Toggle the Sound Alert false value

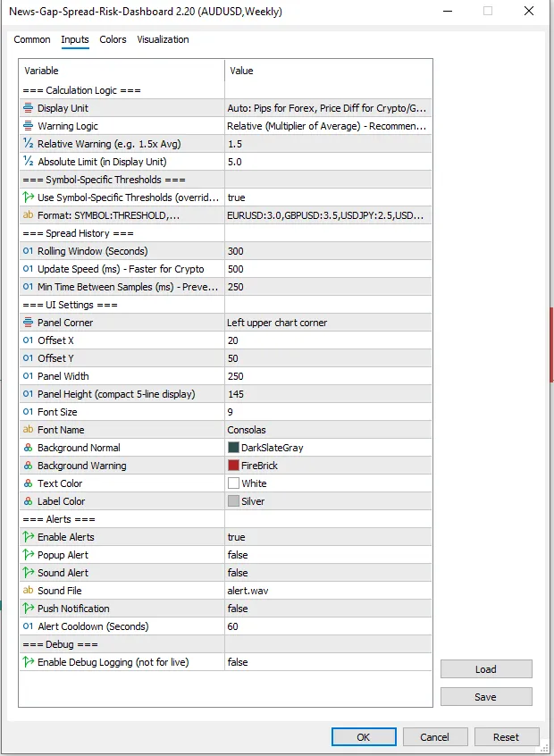pyautogui.click(x=328, y=572)
